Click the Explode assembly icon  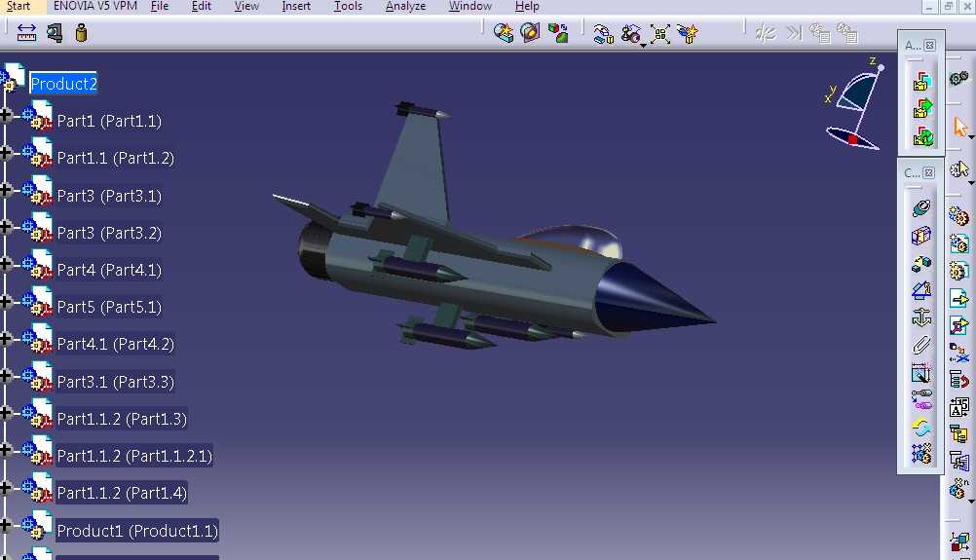(x=659, y=33)
